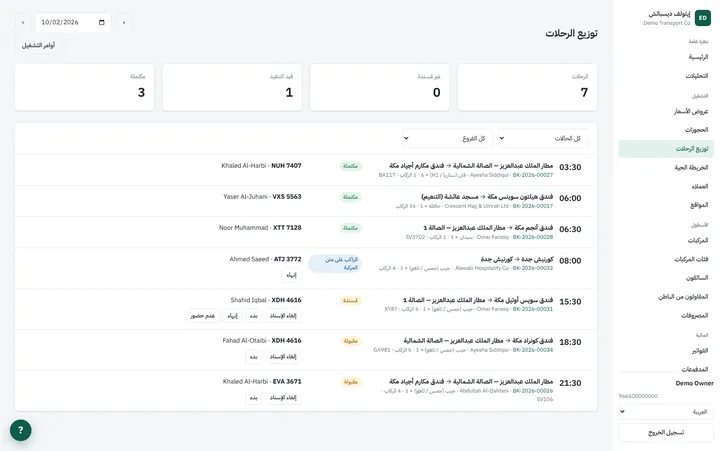Click the توزيع الرحلات page heading

pyautogui.click(x=571, y=34)
